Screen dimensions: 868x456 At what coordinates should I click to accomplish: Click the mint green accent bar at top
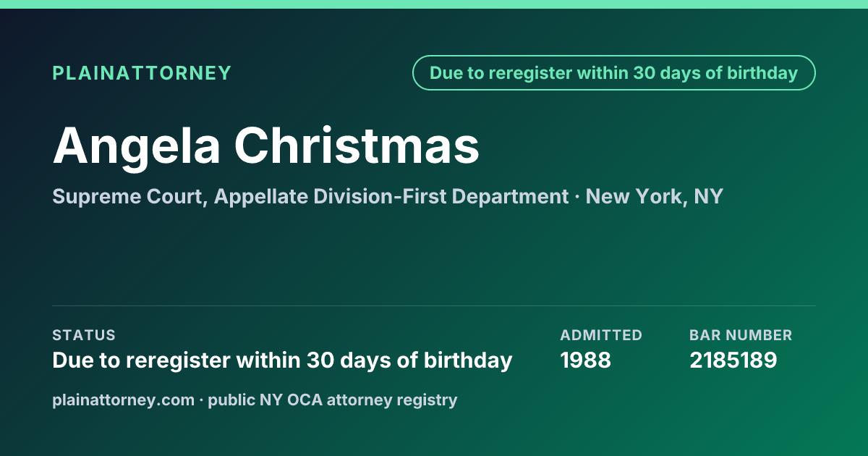[434, 4]
